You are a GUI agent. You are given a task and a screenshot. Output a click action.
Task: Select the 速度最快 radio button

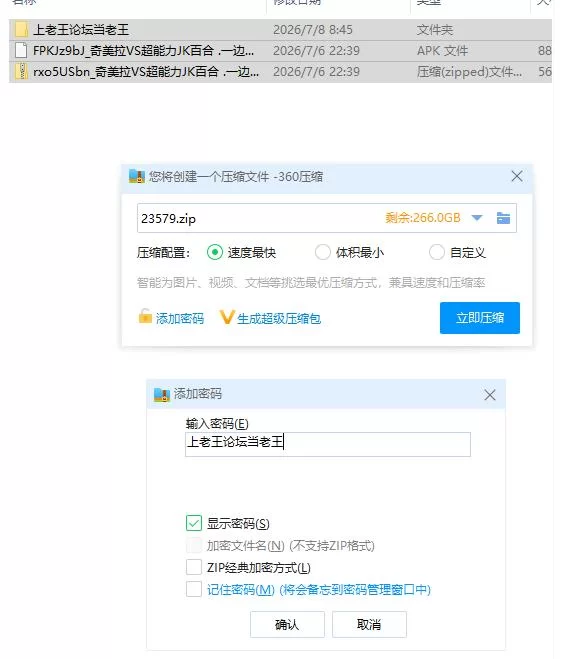tap(215, 252)
